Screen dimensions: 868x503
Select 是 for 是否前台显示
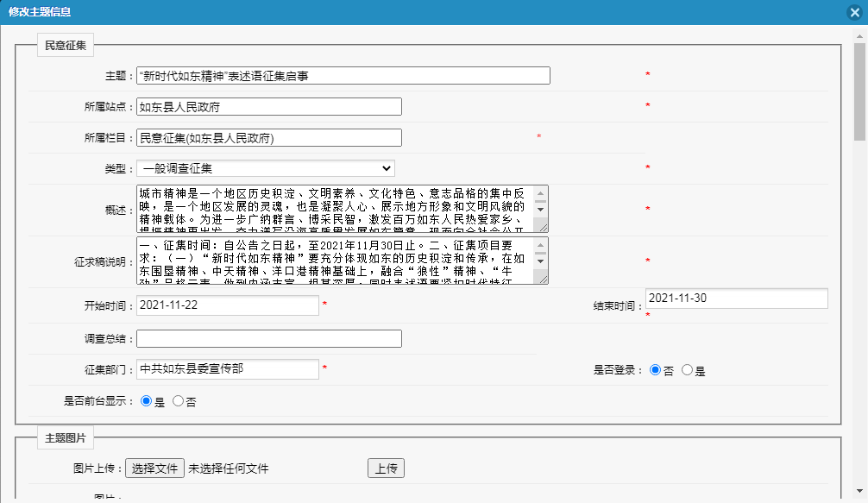[x=146, y=401]
